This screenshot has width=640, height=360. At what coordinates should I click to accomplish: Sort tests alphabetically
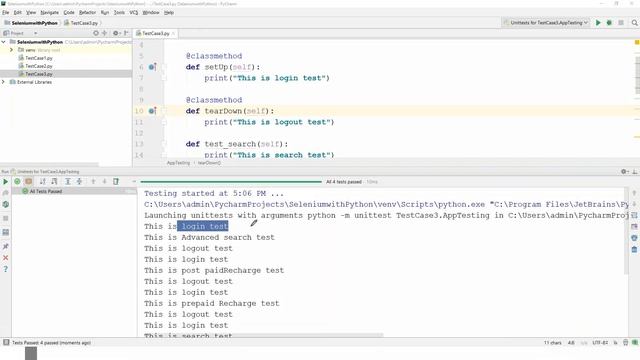click(42, 182)
